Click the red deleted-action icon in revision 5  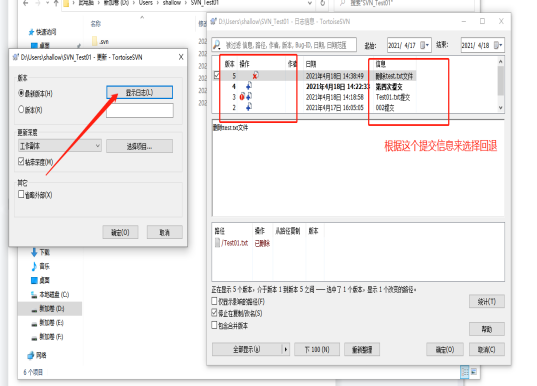point(255,75)
